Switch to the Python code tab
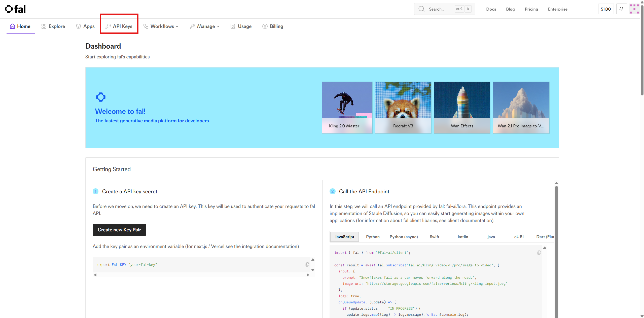 pos(373,237)
